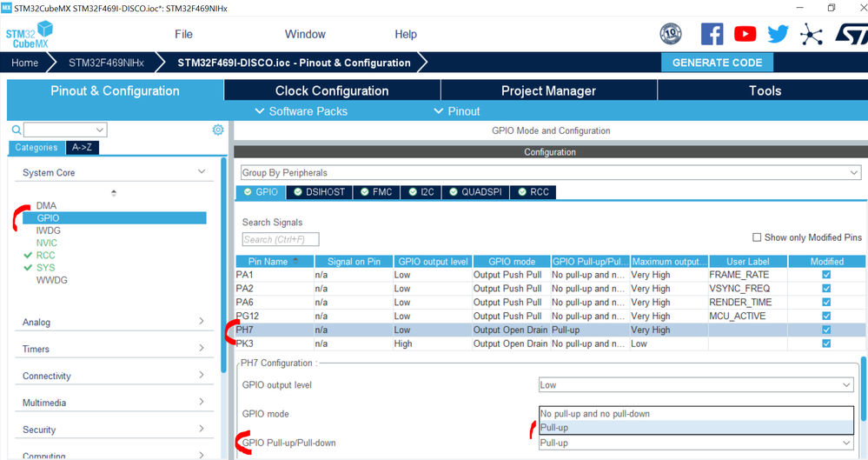Click the PH7 configuration panel scrollbar
Viewport: 868px width, 460px height.
pyautogui.click(x=864, y=389)
